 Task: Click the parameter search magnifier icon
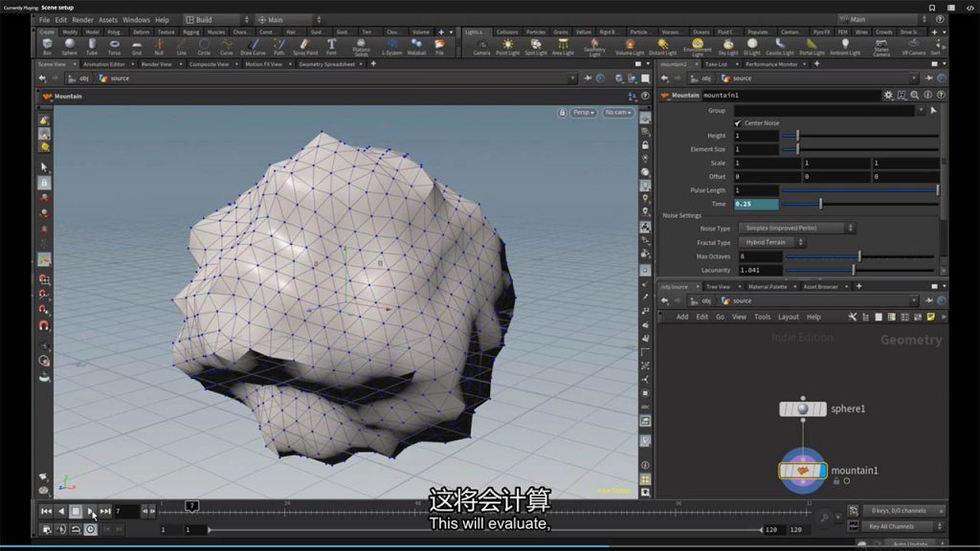pyautogui.click(x=915, y=95)
